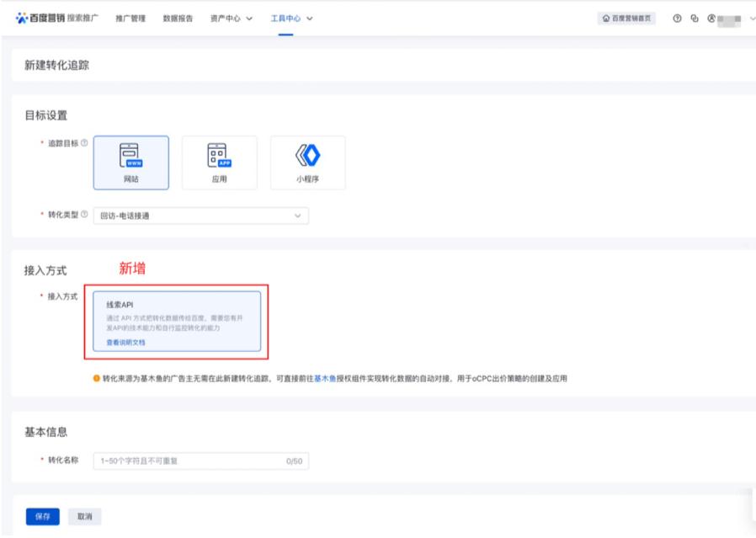Open the 查看说明文档 link

pos(125,343)
